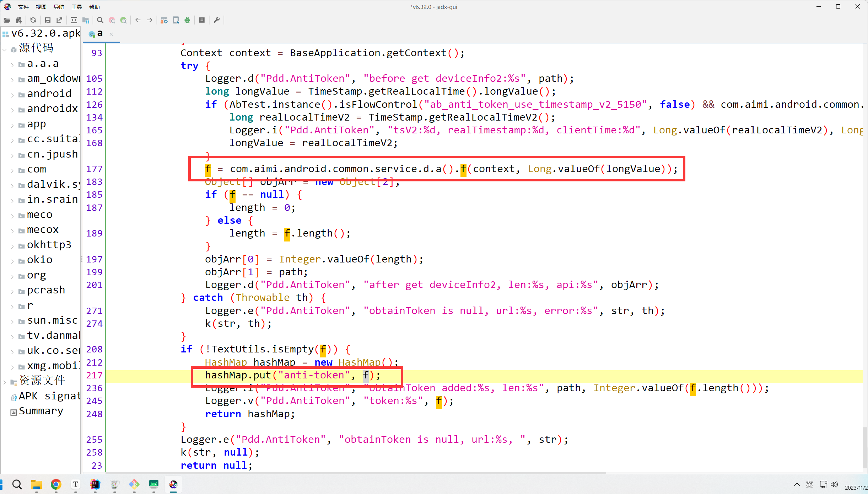The height and width of the screenshot is (494, 868).
Task: Toggle the deobfuscation icon
Action: pyautogui.click(x=164, y=20)
